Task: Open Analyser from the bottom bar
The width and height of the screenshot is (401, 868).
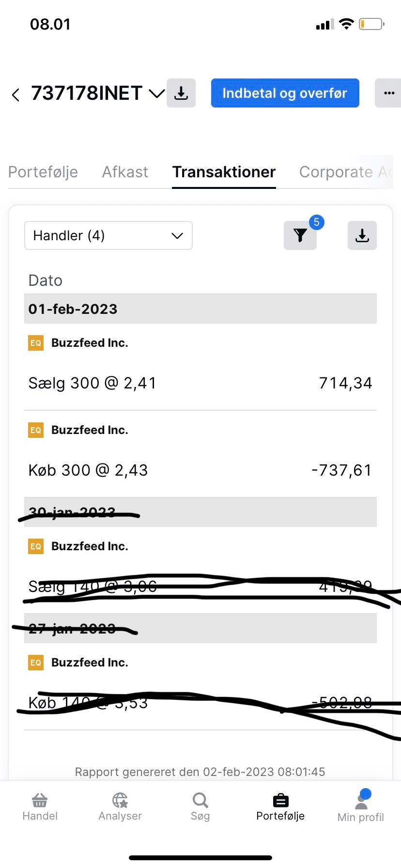Action: (120, 806)
